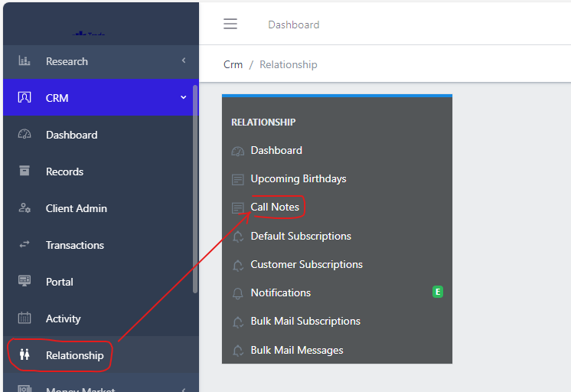Open Client Admin in the sidebar
Viewport: 571px width, 392px height.
(101, 208)
